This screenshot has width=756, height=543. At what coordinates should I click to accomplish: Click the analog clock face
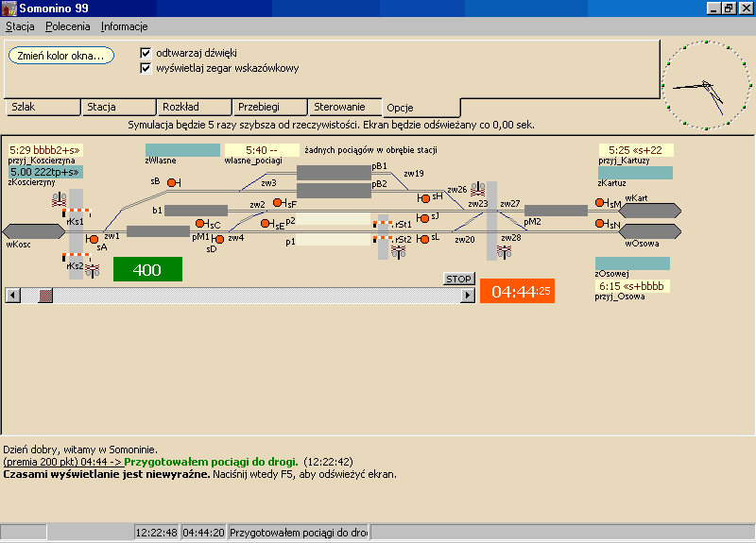(706, 85)
